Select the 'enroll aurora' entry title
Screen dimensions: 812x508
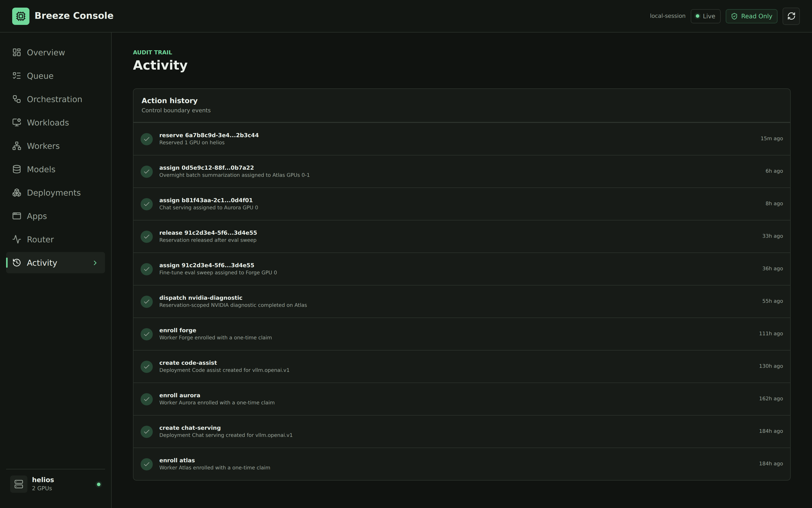click(x=179, y=395)
